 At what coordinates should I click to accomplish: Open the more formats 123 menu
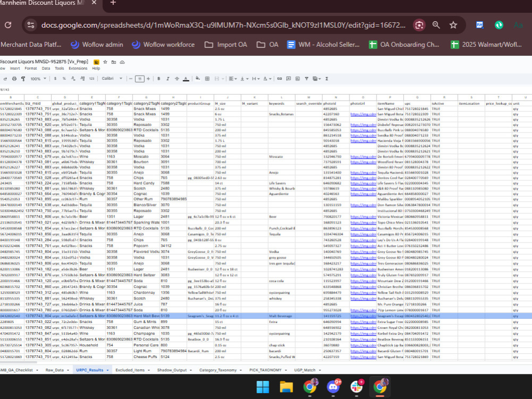point(92,79)
